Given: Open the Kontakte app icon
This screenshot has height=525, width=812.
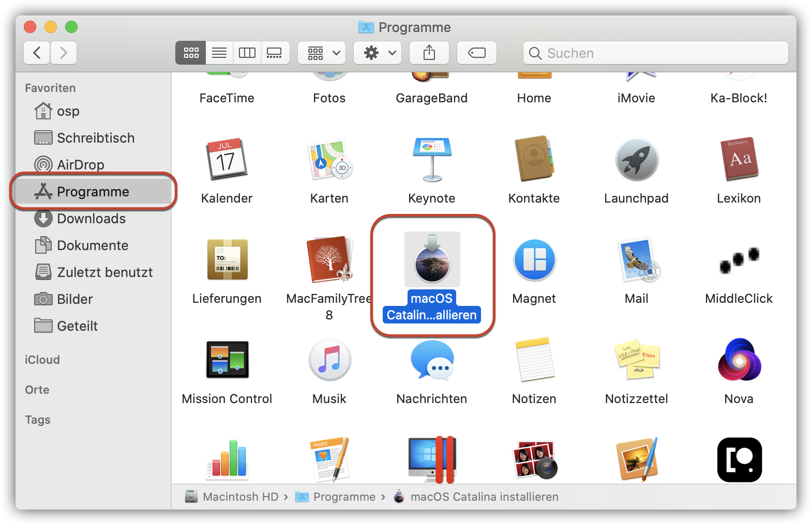Looking at the screenshot, I should (x=534, y=159).
